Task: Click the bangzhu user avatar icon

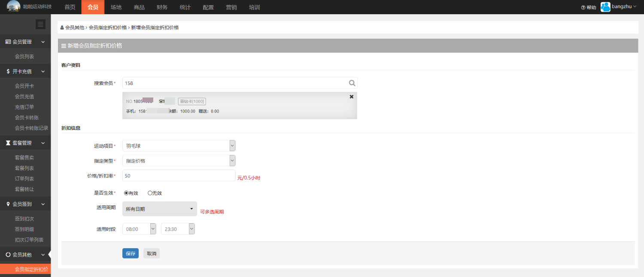Action: (605, 7)
